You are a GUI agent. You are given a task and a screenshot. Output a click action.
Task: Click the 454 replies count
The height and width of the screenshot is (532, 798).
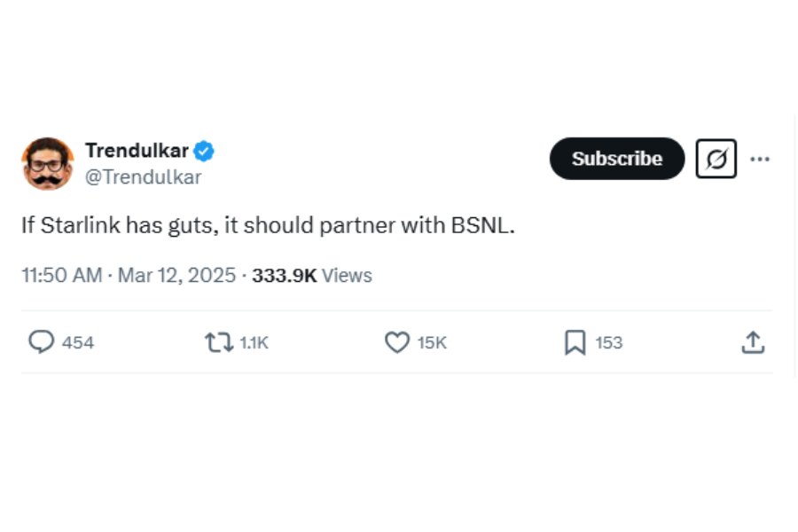pos(78,343)
